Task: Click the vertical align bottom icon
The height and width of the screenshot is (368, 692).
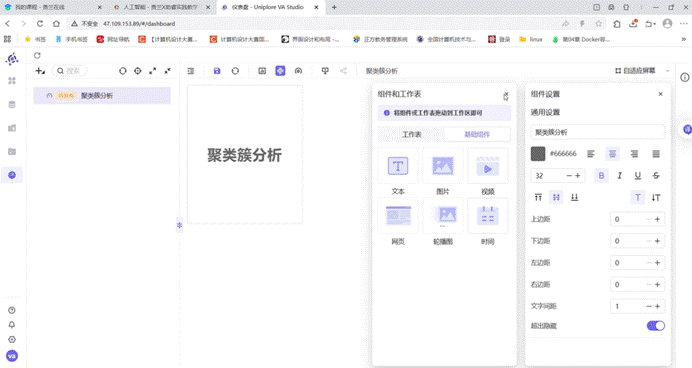Action: (x=574, y=197)
